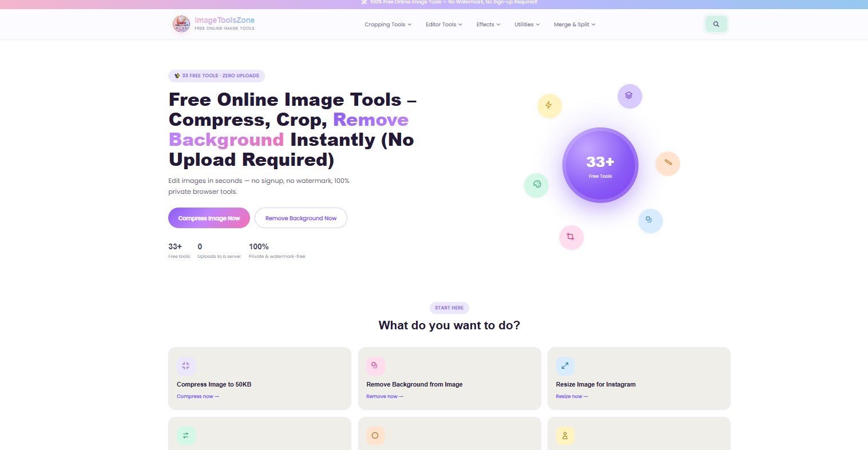Open the search magnifier button
The width and height of the screenshot is (868, 450).
click(x=716, y=25)
